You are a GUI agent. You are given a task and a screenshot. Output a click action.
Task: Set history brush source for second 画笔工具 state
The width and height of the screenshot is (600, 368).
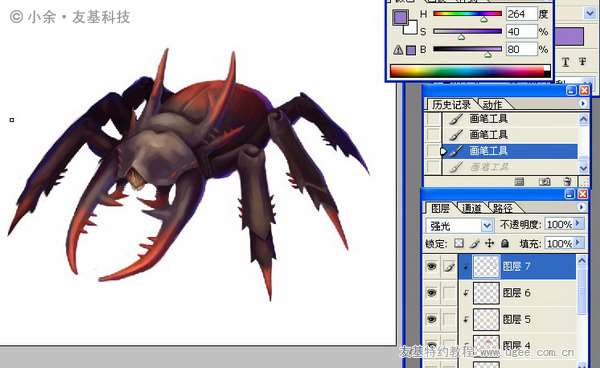coord(433,135)
